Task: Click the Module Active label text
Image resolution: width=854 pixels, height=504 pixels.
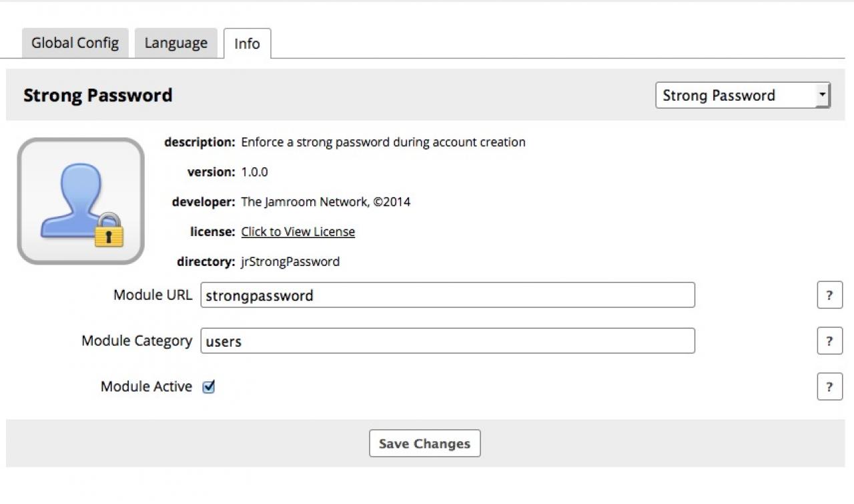Action: pos(146,387)
